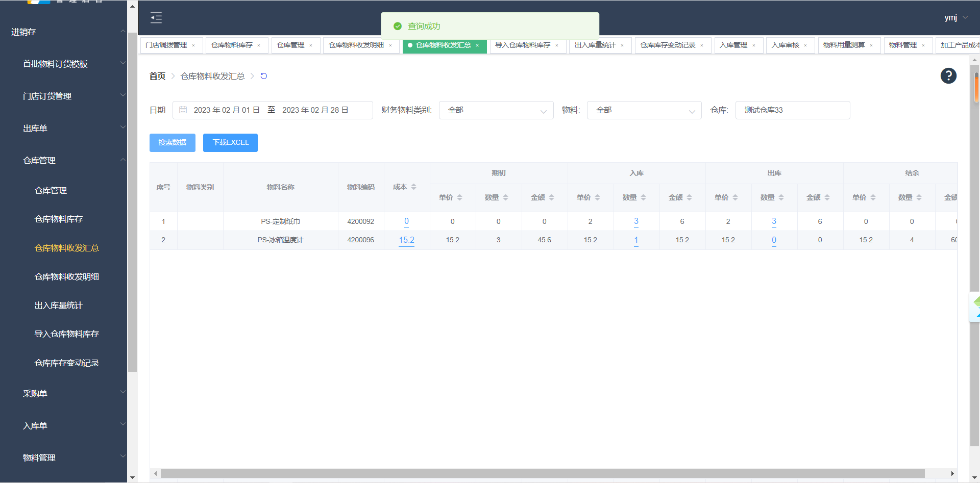Sort 入库 数量 column using sort arrows
This screenshot has width=980, height=483.
[x=643, y=197]
